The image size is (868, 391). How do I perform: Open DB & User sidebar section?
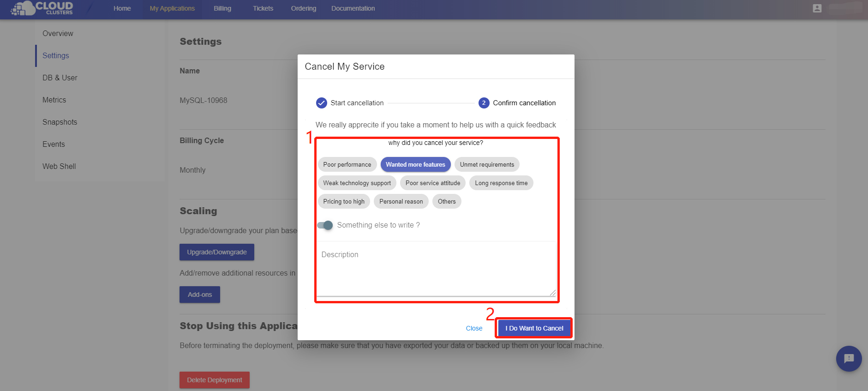coord(60,78)
